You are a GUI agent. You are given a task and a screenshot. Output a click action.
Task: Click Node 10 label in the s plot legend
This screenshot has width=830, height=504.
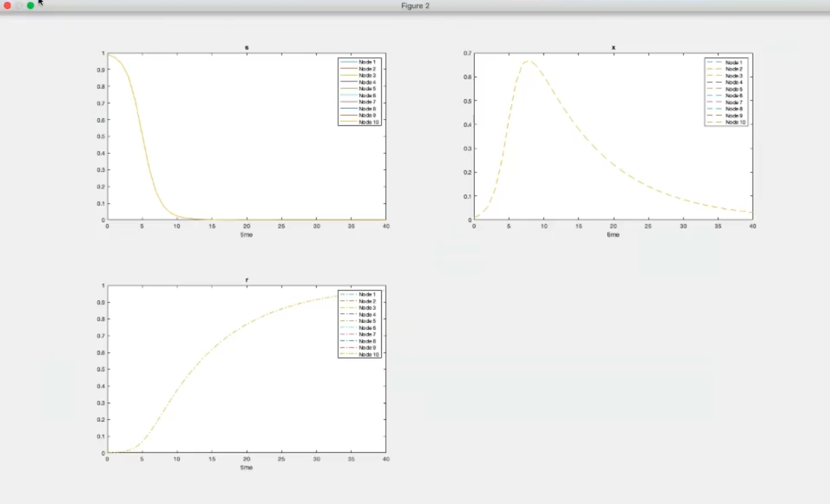(x=368, y=122)
